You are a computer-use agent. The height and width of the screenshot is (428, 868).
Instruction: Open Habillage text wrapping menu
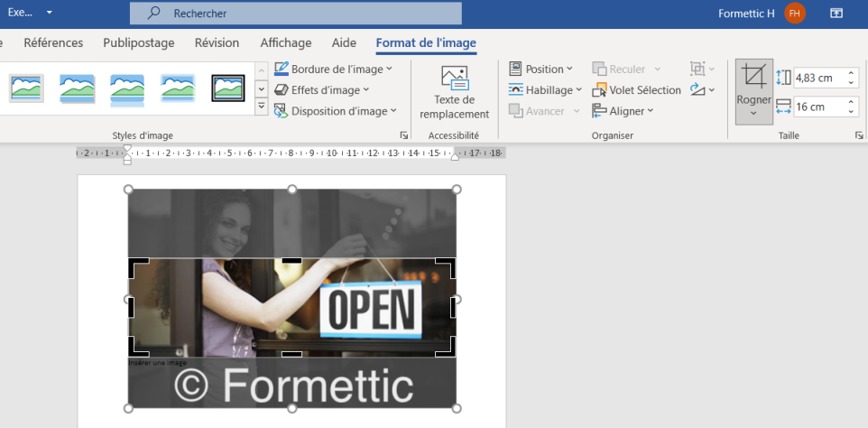tap(545, 89)
